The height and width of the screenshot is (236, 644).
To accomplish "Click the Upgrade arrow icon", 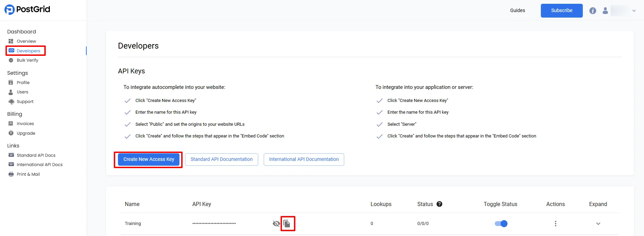I will [11, 133].
